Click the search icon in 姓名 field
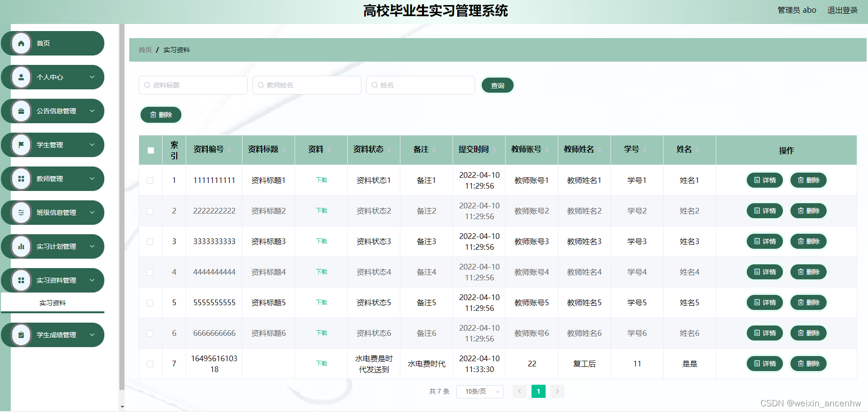 [375, 85]
